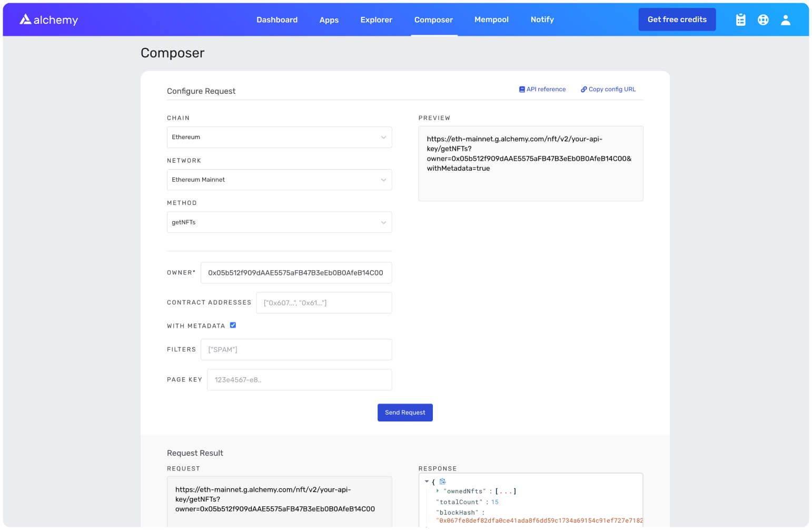Collapse the root JSON object in response
The image size is (812, 530).
427,482
